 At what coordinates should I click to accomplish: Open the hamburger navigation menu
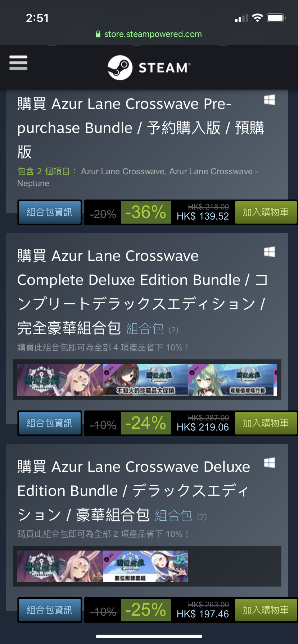[18, 63]
